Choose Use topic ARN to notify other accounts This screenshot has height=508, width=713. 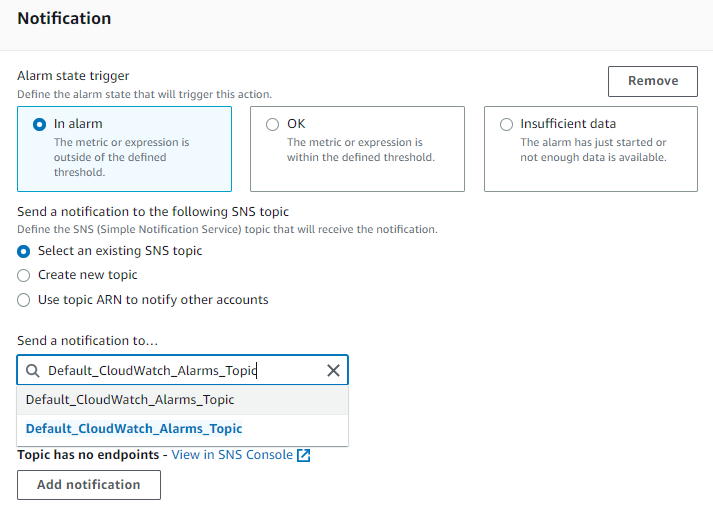(24, 300)
